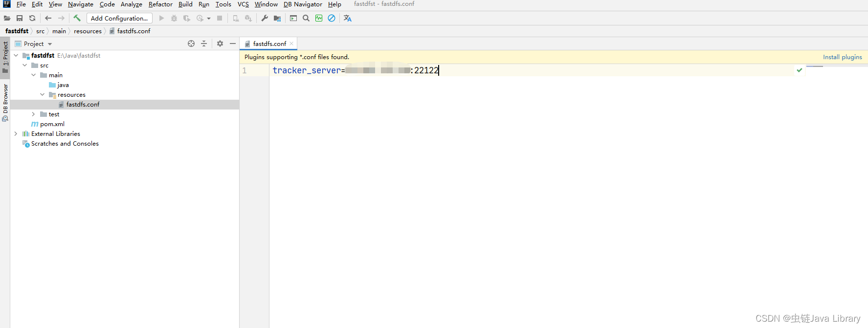This screenshot has height=328, width=868.
Task: Click fastdfs.conf in the breadcrumb bar
Action: (130, 31)
